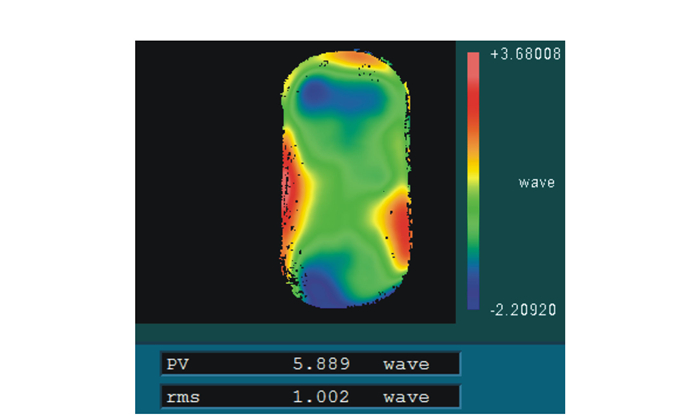Screen dimensions: 700x420
Task: Click the wave label beside color scale
Action: [x=536, y=183]
